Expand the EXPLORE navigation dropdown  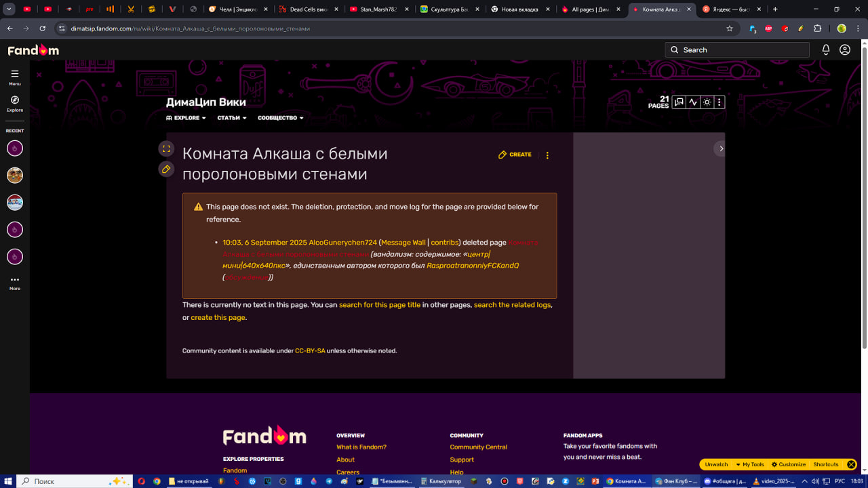pyautogui.click(x=186, y=118)
